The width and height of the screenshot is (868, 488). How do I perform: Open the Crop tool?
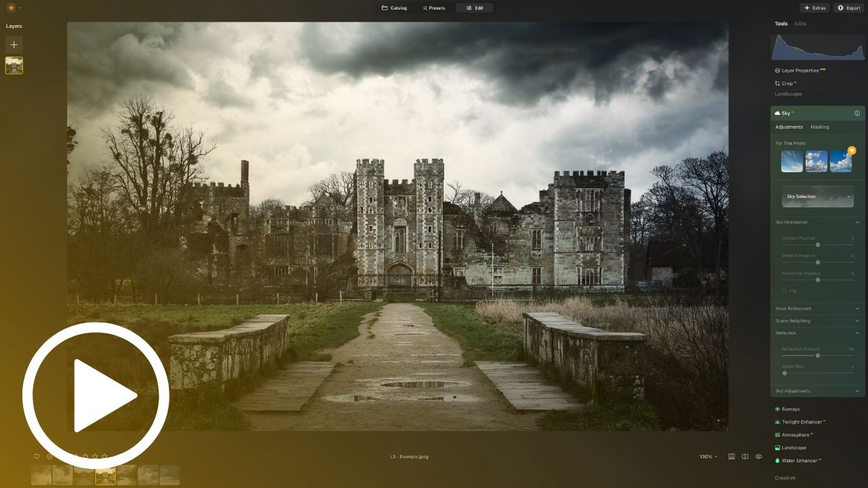point(787,83)
